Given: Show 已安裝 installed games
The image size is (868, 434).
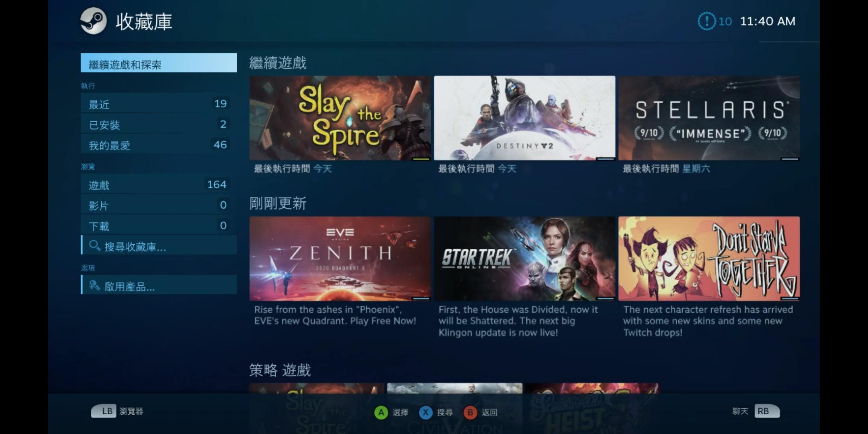Looking at the screenshot, I should tap(159, 124).
